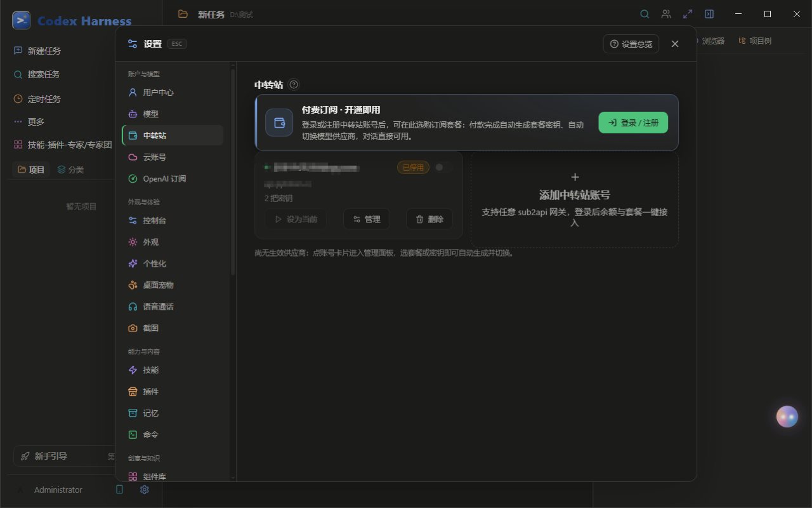
Task: Click the people icon in top toolbar
Action: 666,14
